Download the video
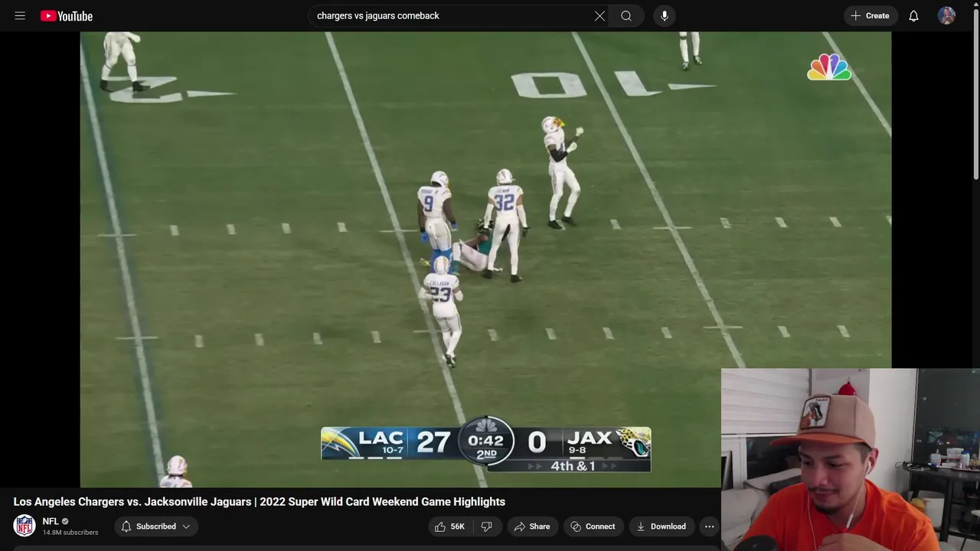The image size is (980, 551). (x=661, y=527)
